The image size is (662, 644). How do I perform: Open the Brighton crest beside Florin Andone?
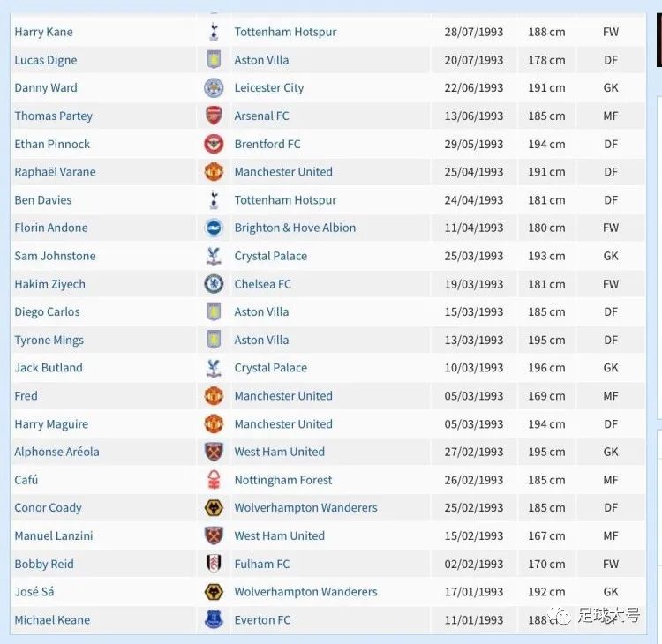pyautogui.click(x=214, y=228)
